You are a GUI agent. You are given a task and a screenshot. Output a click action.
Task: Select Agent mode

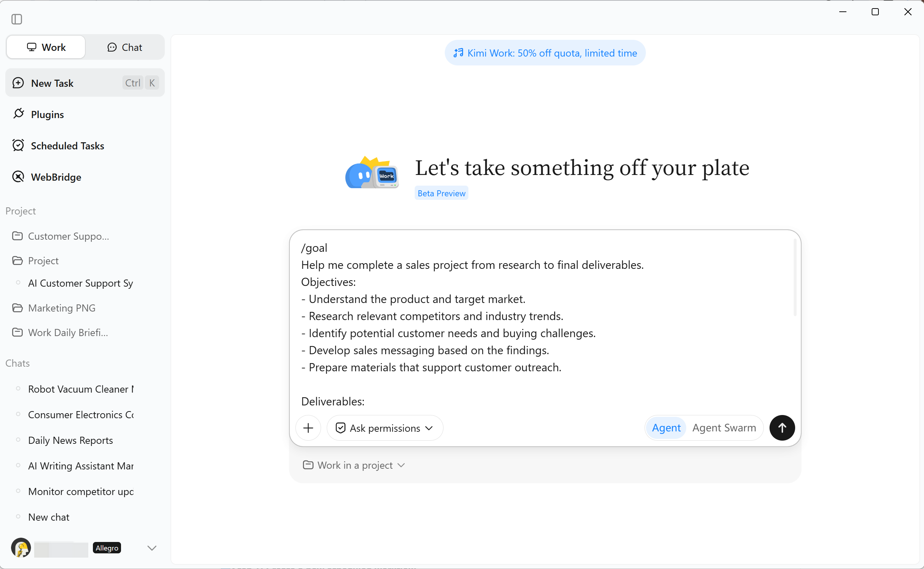pos(666,428)
